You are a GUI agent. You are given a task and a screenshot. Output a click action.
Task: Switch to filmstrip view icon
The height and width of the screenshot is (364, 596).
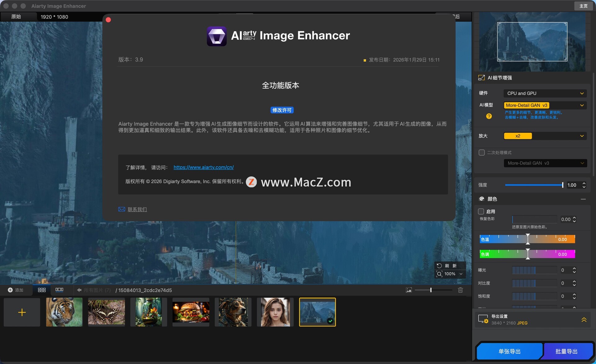click(x=59, y=290)
